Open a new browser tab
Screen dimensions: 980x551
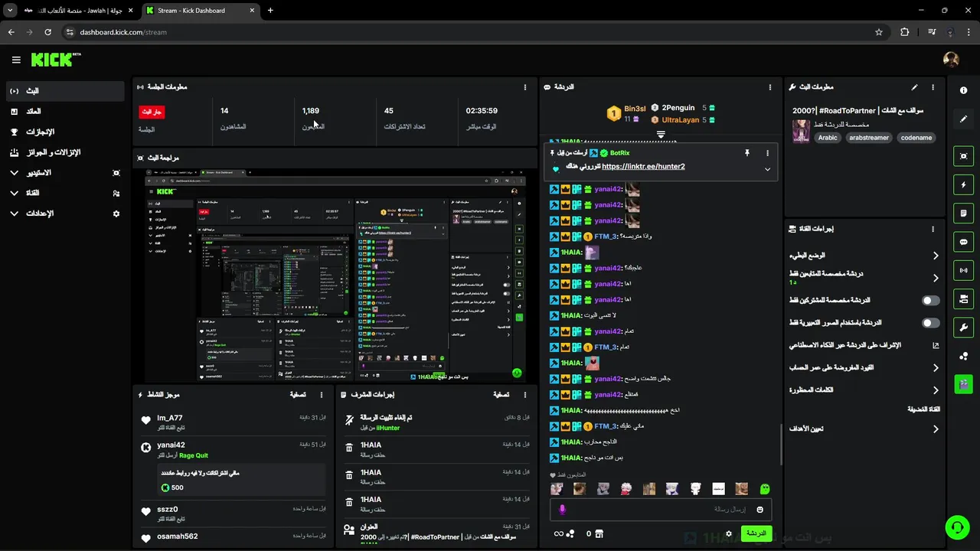270,11
